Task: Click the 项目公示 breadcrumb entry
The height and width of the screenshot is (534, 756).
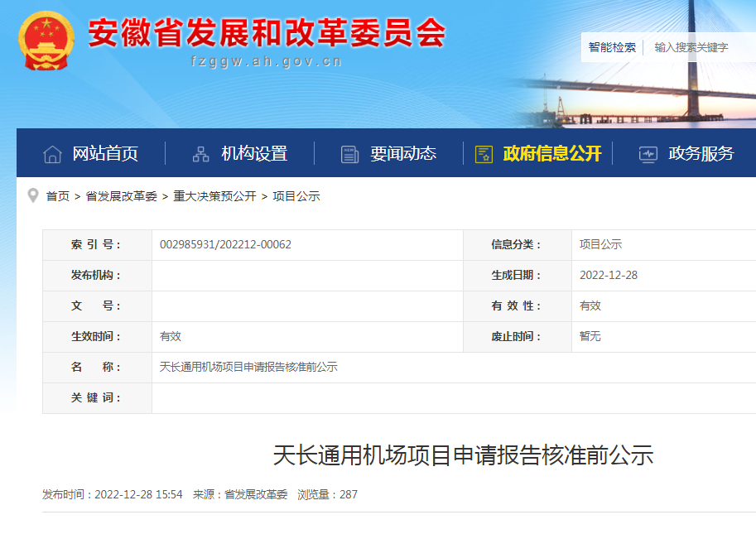Action: pos(297,196)
